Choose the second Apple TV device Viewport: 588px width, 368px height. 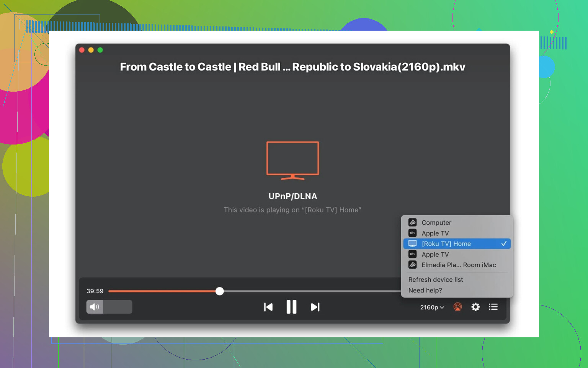tap(435, 255)
